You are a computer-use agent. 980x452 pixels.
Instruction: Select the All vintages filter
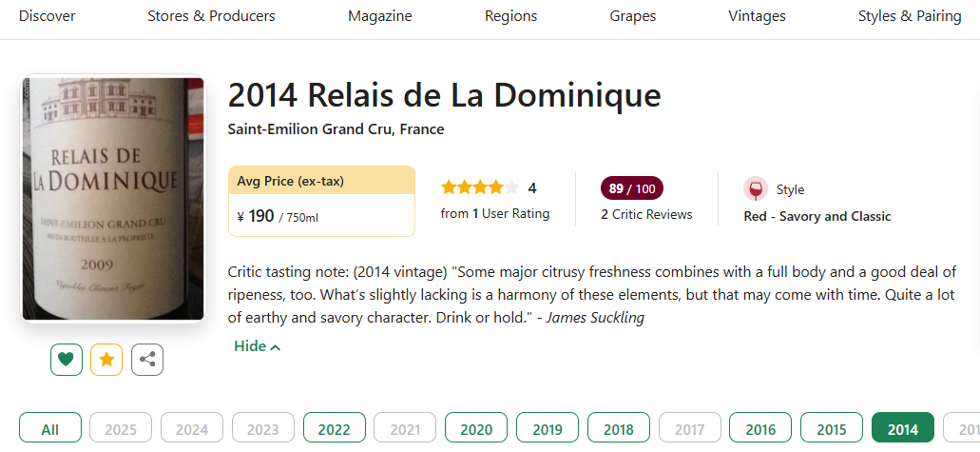[50, 429]
